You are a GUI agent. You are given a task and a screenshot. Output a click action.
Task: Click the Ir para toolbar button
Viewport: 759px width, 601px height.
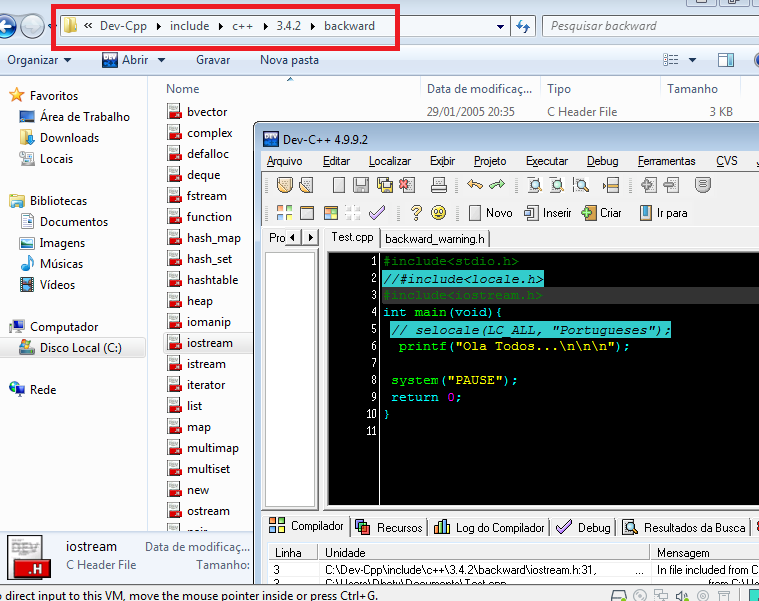[x=664, y=213]
